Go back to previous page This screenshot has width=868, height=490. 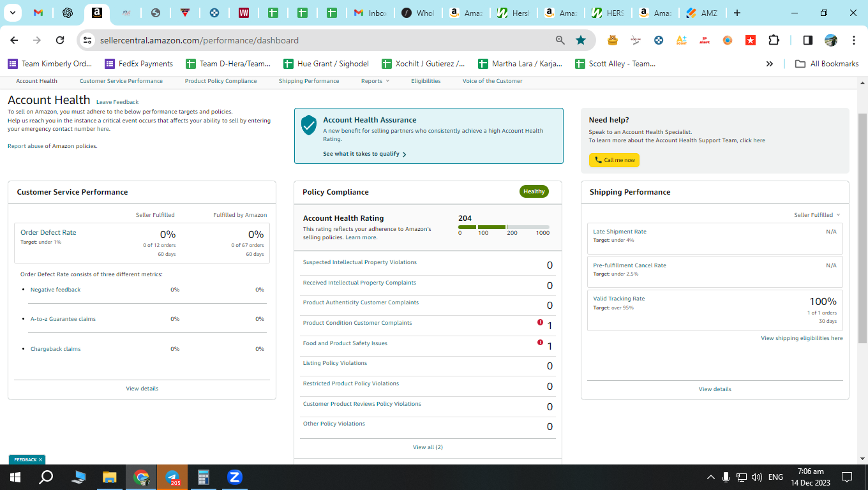click(x=15, y=40)
